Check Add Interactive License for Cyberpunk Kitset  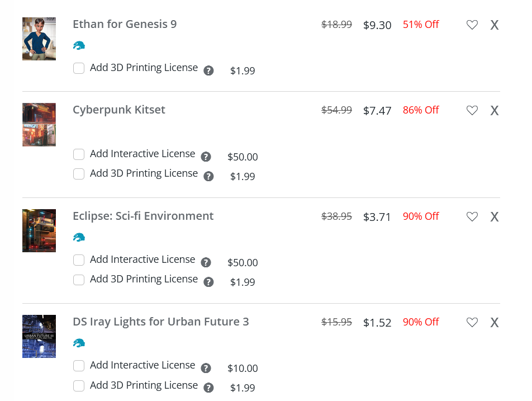(x=79, y=154)
